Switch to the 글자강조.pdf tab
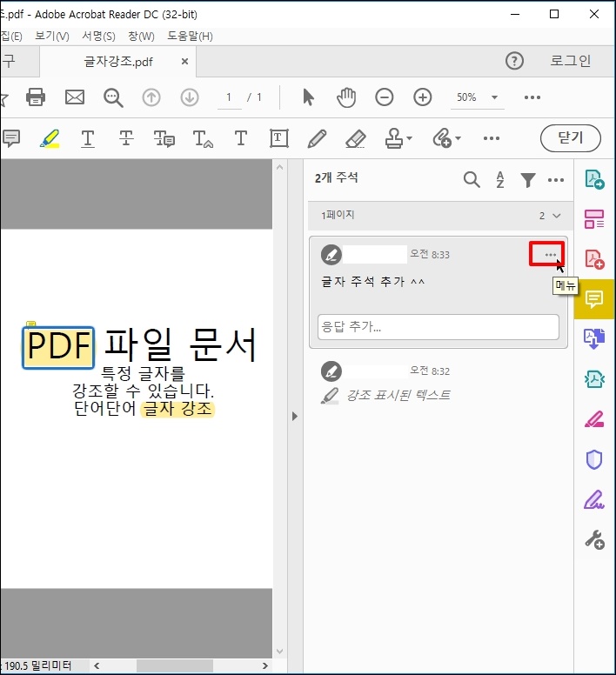Screen dimensions: 616x675 click(118, 62)
